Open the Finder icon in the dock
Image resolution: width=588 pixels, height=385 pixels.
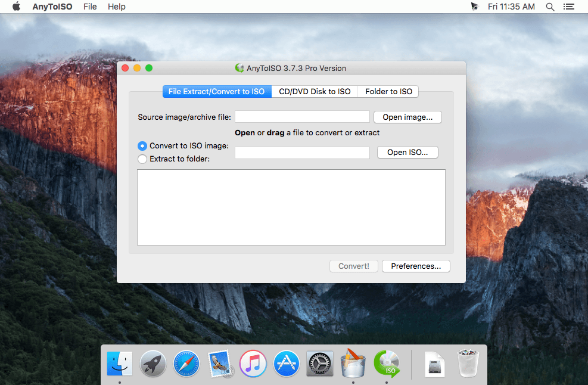[x=120, y=363]
